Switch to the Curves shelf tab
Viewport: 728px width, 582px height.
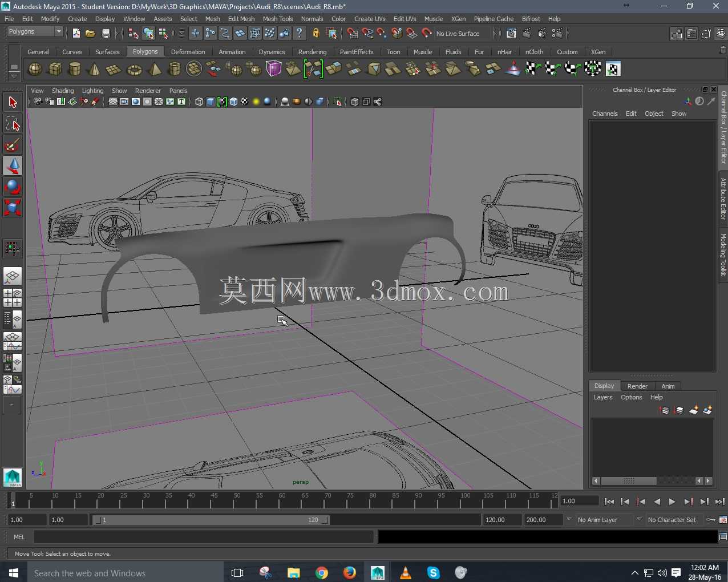pos(72,52)
